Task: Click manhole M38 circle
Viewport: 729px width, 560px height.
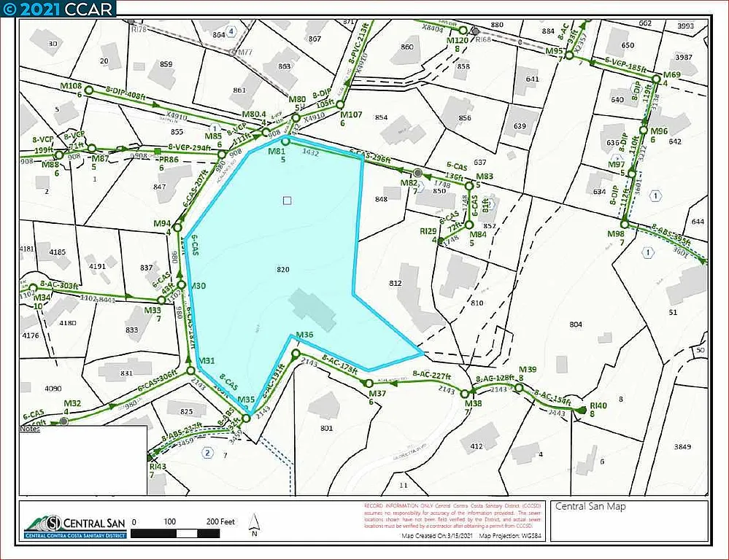Action: pyautogui.click(x=468, y=394)
